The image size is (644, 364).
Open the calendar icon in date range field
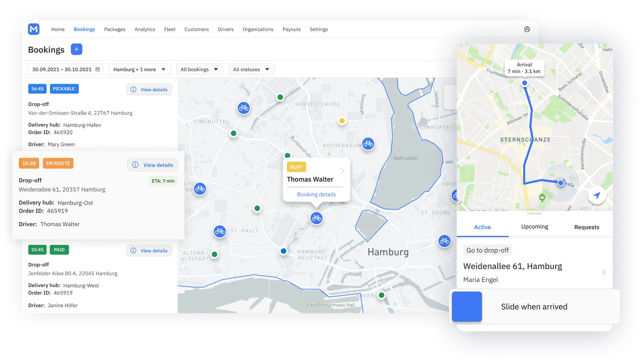(98, 69)
